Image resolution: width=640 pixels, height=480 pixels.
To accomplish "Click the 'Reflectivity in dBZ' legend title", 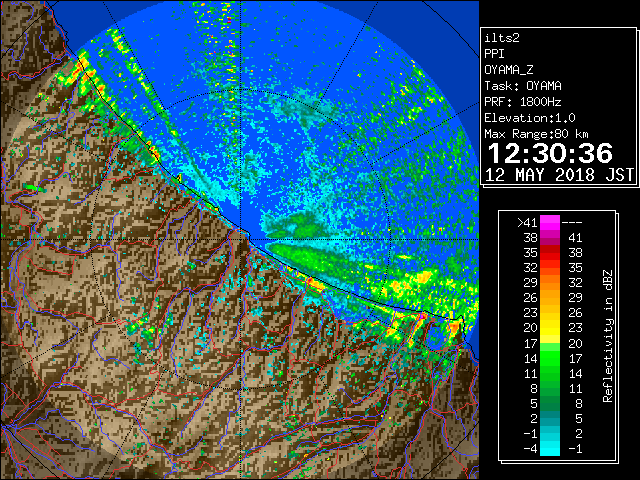I will (608, 336).
